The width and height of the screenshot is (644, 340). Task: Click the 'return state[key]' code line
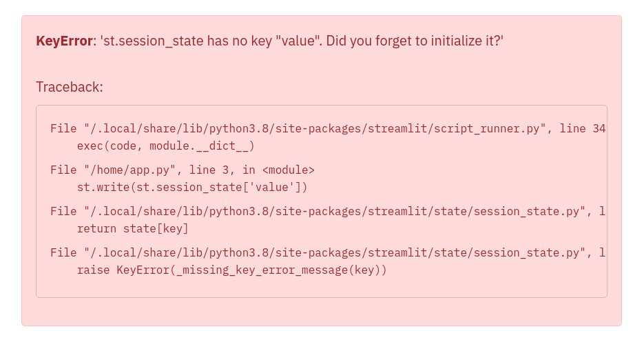click(132, 228)
